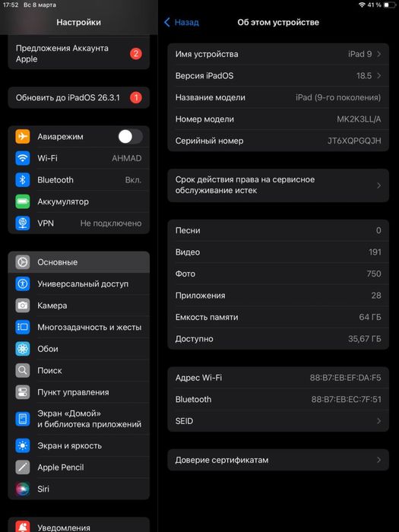Tap the serial number JT6XQPGQJH
Viewport: 399px width, 532px height.
354,141
